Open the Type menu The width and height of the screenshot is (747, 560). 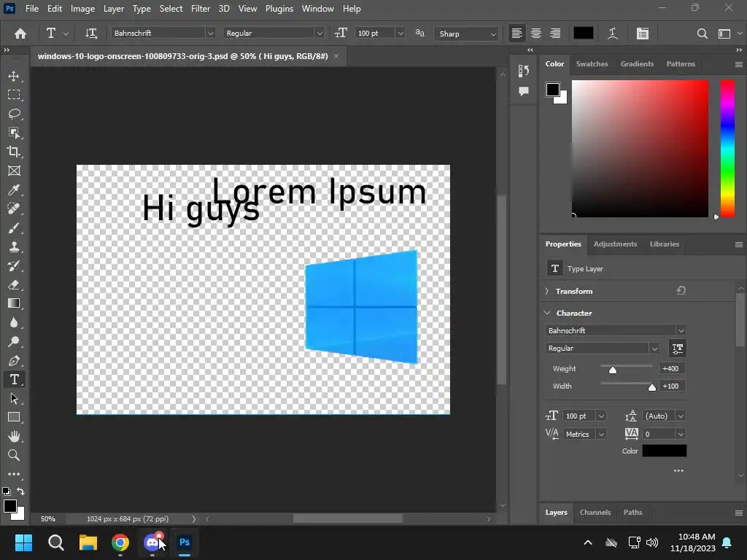click(142, 9)
